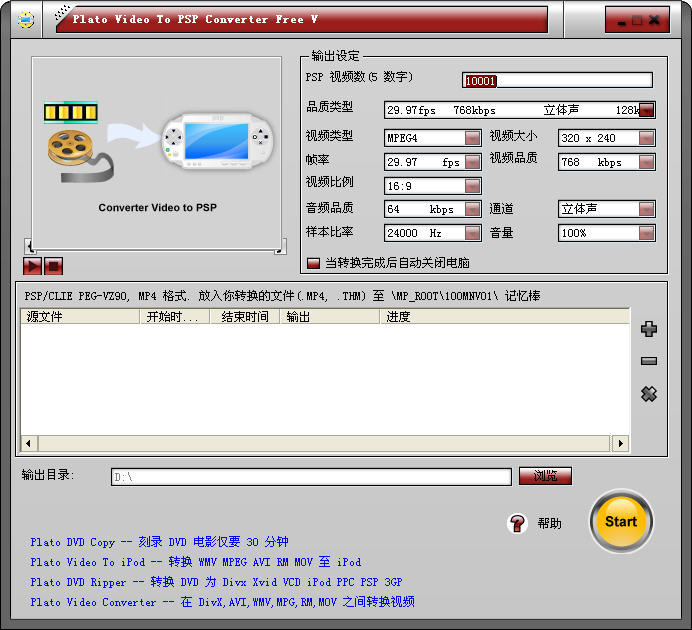Open the 音量 100% dropdown
The image size is (692, 630).
tap(647, 233)
